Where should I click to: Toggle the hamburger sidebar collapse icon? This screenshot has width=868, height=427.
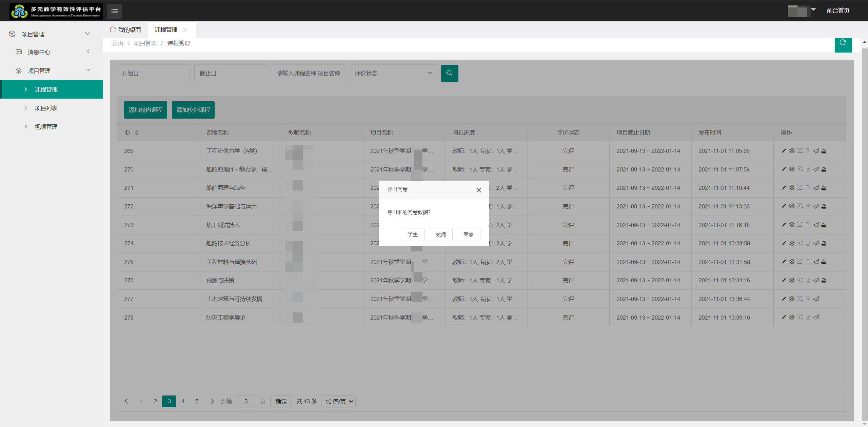(x=115, y=11)
